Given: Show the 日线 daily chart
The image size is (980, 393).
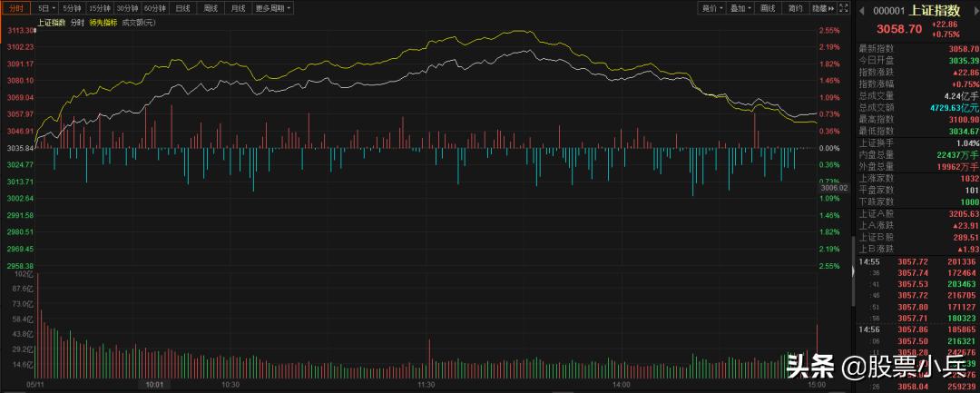Looking at the screenshot, I should [182, 8].
